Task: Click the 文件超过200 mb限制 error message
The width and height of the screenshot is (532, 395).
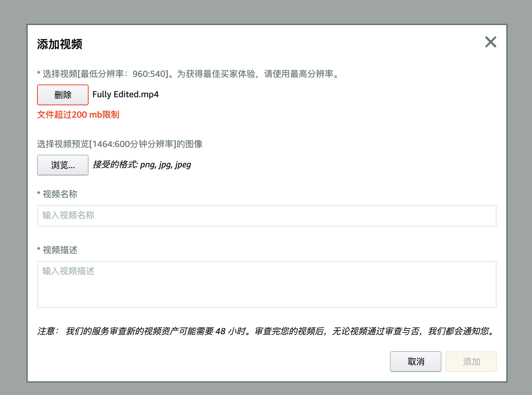Action: [x=78, y=115]
